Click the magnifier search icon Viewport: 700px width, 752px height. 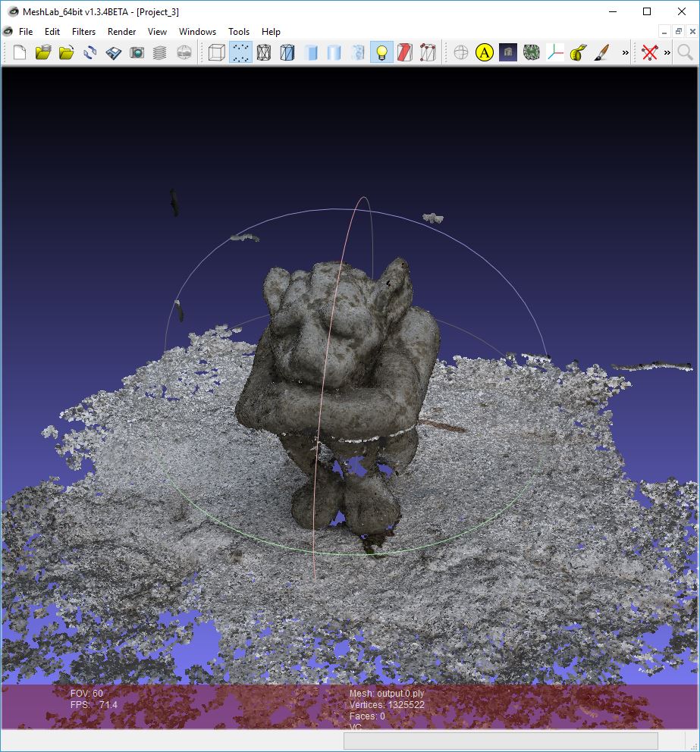pos(685,52)
